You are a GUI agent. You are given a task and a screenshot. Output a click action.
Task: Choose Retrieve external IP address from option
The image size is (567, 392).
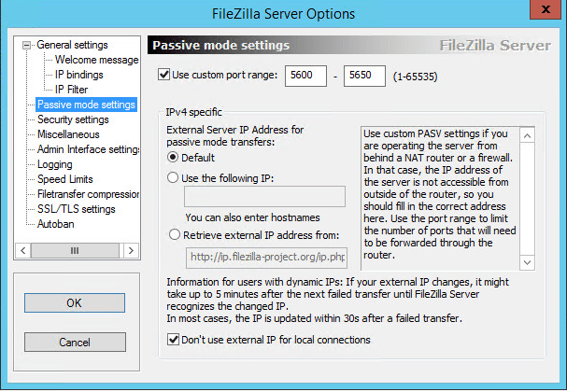tap(172, 234)
